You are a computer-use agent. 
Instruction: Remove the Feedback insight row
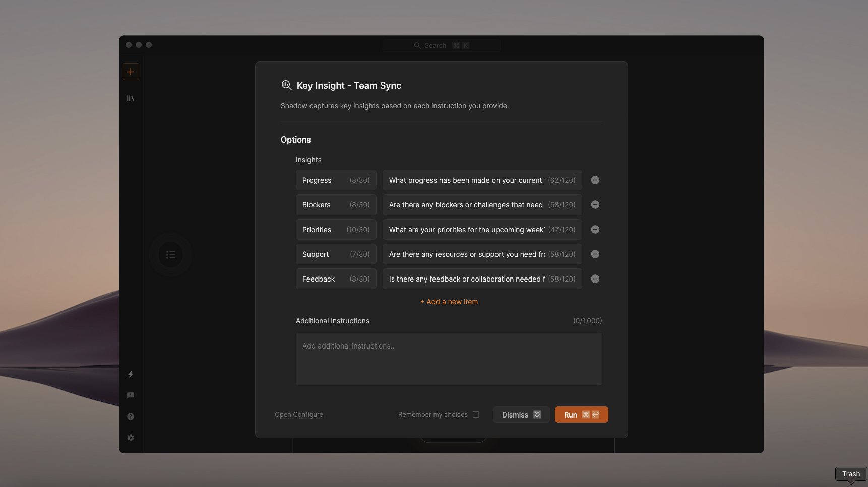(x=595, y=279)
